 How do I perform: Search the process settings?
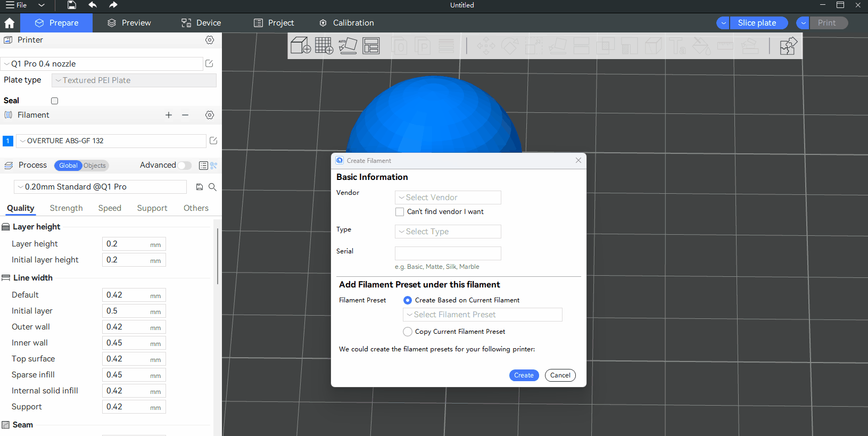pos(212,187)
